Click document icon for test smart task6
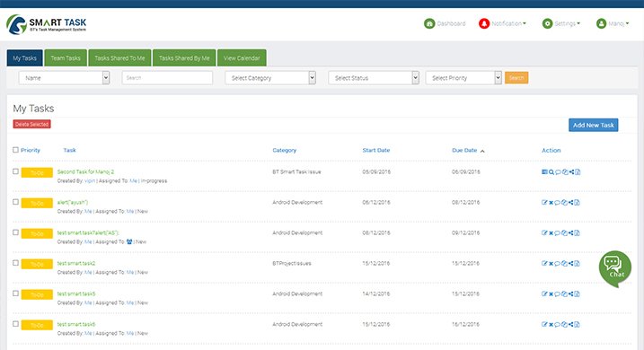Screen dimensions: 644x350 pyautogui.click(x=577, y=324)
